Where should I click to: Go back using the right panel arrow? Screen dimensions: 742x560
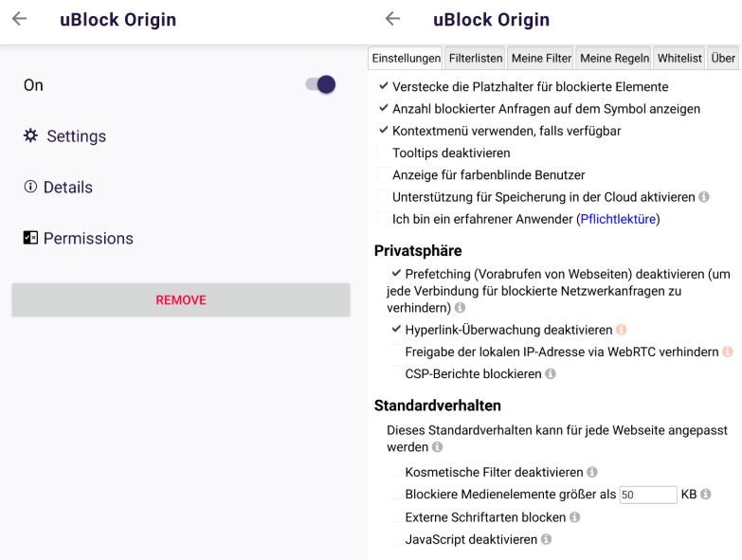(x=392, y=19)
